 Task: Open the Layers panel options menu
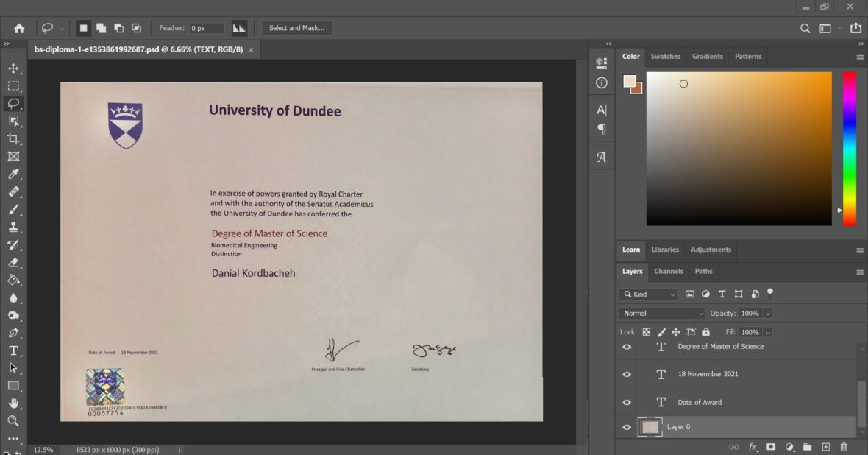(860, 272)
